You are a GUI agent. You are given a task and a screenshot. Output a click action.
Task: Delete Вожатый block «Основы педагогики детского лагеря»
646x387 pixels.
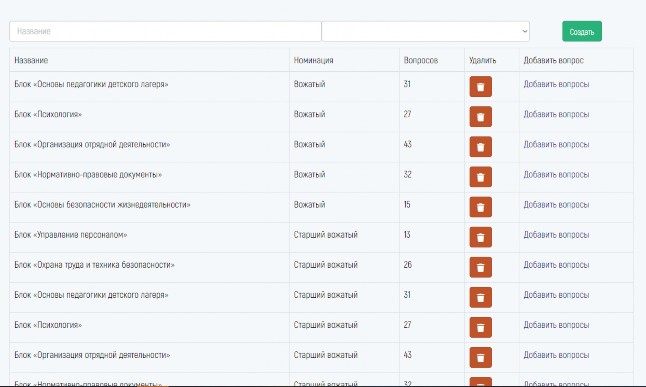tap(480, 87)
